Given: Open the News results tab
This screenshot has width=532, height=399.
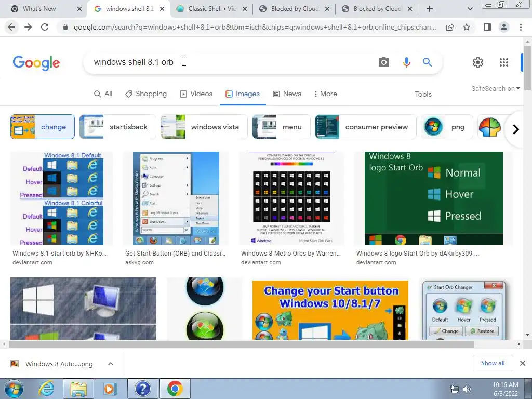Looking at the screenshot, I should [x=287, y=94].
